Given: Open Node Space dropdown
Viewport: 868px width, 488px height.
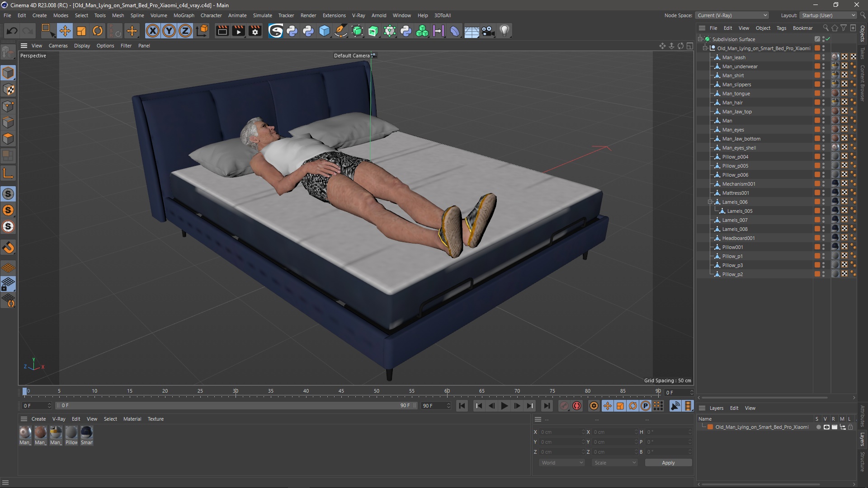Looking at the screenshot, I should 732,15.
